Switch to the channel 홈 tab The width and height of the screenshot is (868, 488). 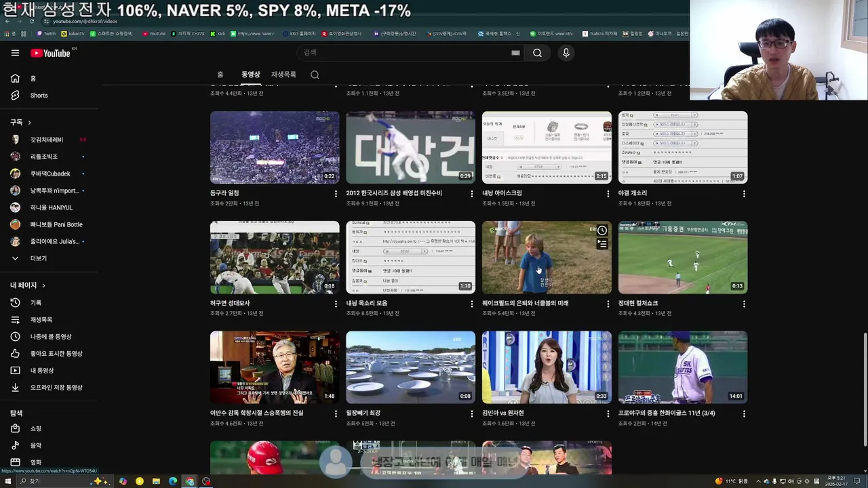pos(220,75)
